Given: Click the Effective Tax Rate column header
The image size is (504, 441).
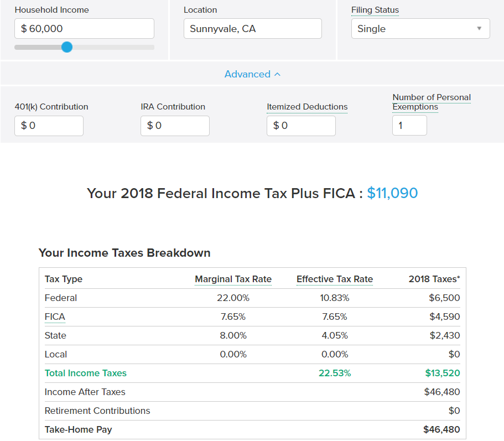Looking at the screenshot, I should (335, 279).
